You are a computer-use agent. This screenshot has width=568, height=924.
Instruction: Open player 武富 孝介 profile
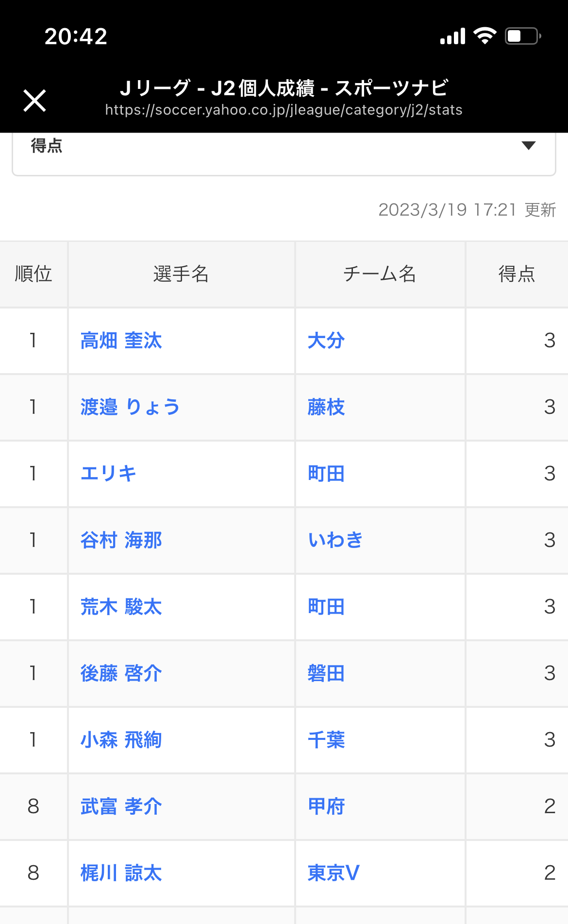point(121,806)
